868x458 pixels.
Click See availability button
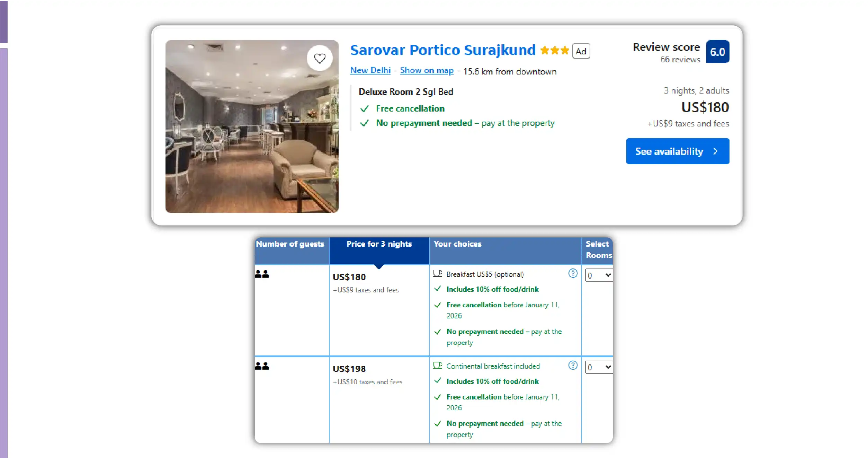(x=677, y=151)
